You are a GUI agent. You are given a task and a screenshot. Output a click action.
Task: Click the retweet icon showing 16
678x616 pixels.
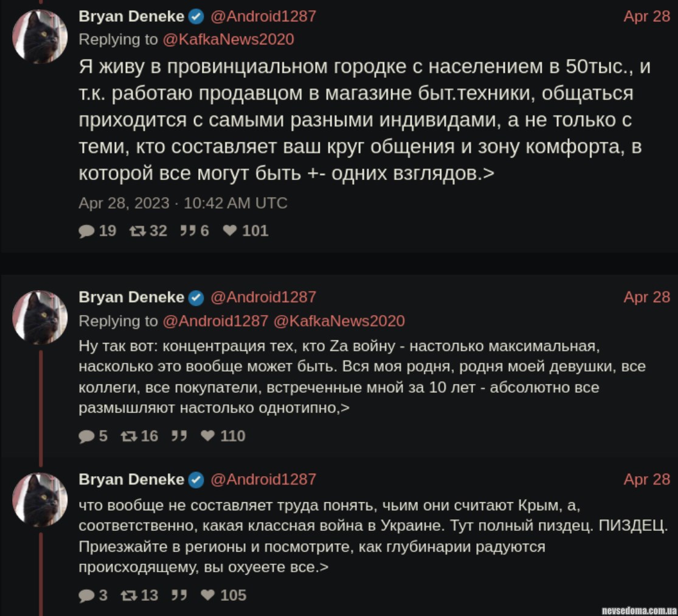point(128,436)
